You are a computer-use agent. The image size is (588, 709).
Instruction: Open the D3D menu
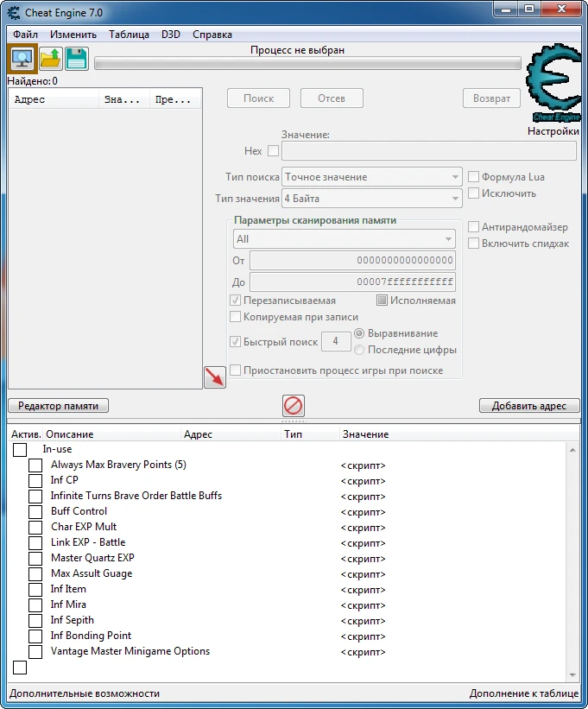[x=171, y=35]
